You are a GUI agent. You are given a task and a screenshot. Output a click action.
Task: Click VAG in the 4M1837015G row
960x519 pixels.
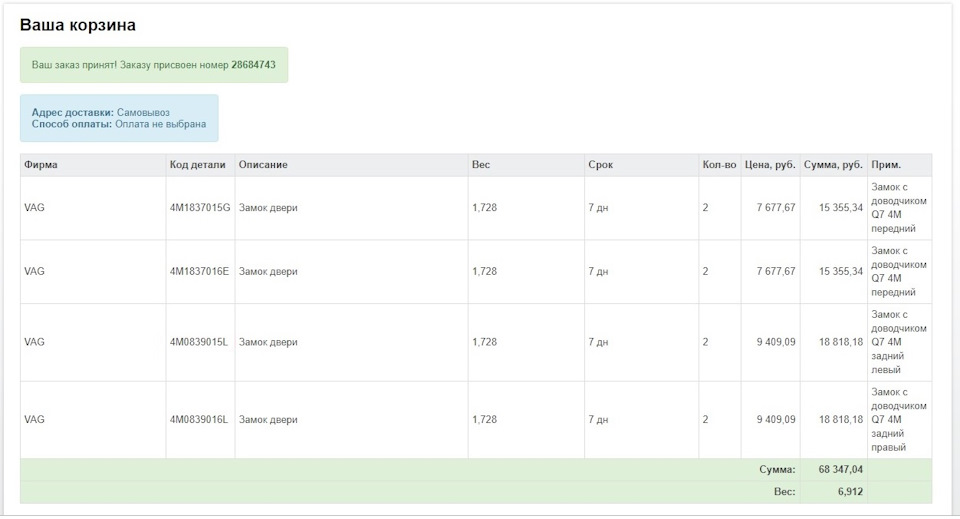pyautogui.click(x=34, y=208)
